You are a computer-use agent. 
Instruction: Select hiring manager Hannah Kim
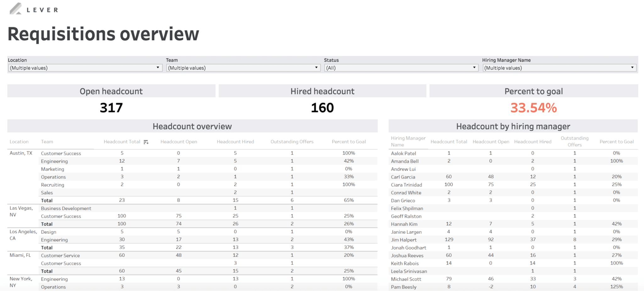[x=404, y=224]
